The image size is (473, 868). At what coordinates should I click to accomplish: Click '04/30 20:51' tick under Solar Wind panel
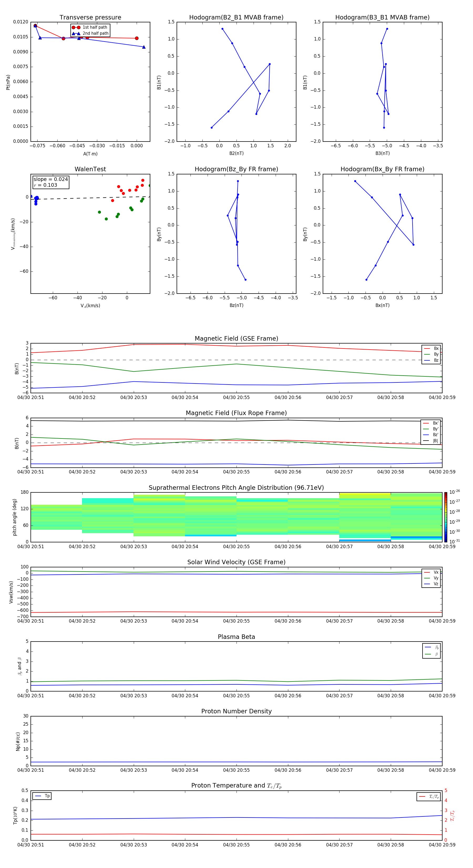[x=31, y=621]
